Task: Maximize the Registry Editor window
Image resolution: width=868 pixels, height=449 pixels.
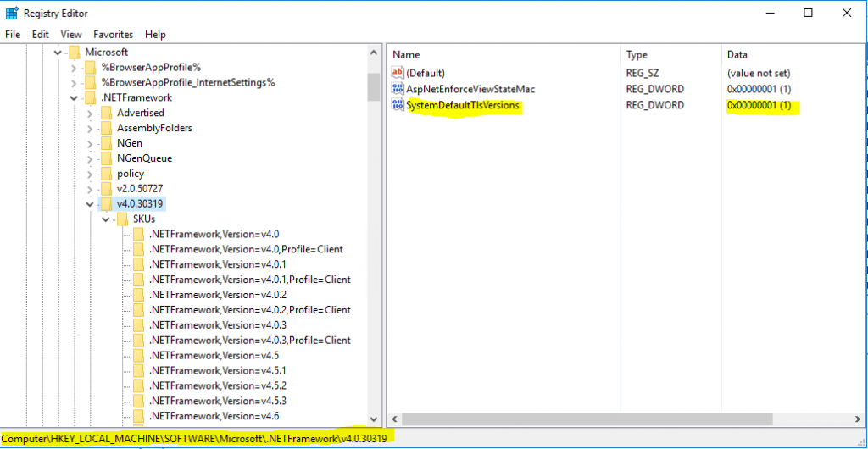Action: [x=808, y=14]
